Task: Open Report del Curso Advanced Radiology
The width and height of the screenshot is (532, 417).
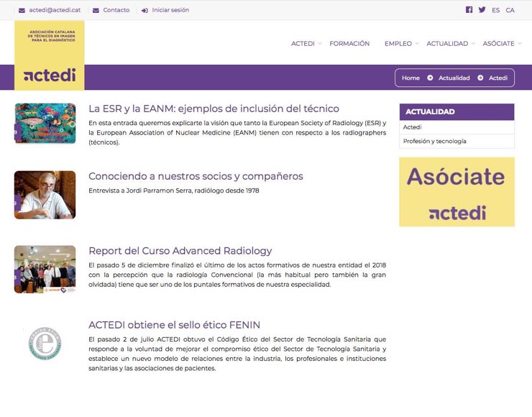Action: [x=180, y=251]
